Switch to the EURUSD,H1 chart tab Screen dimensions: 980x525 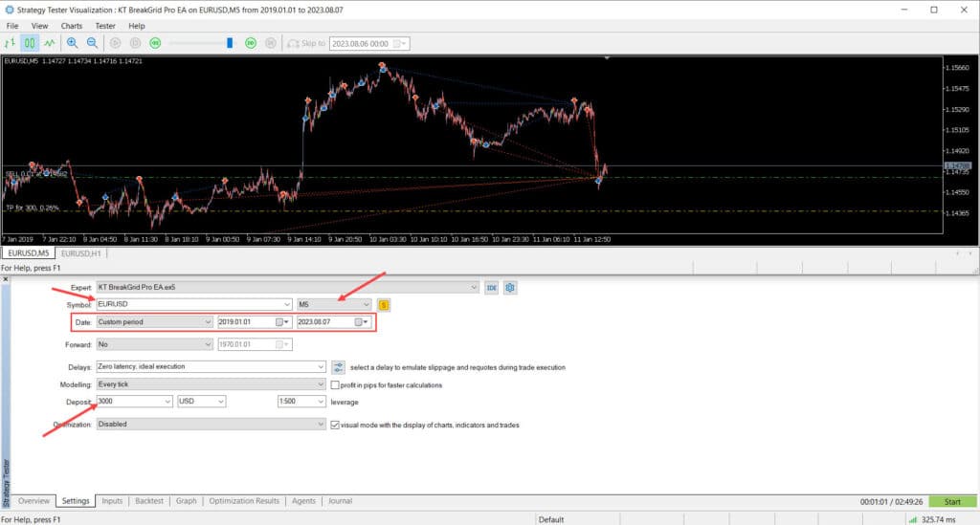point(80,253)
